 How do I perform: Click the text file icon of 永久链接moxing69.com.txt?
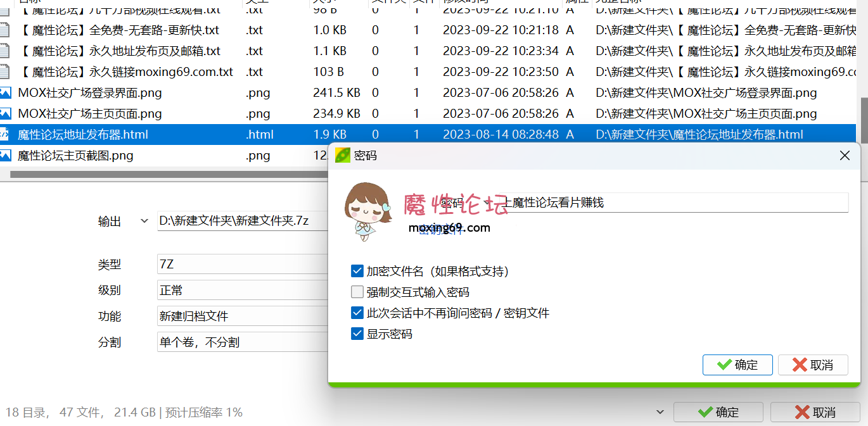(5, 72)
